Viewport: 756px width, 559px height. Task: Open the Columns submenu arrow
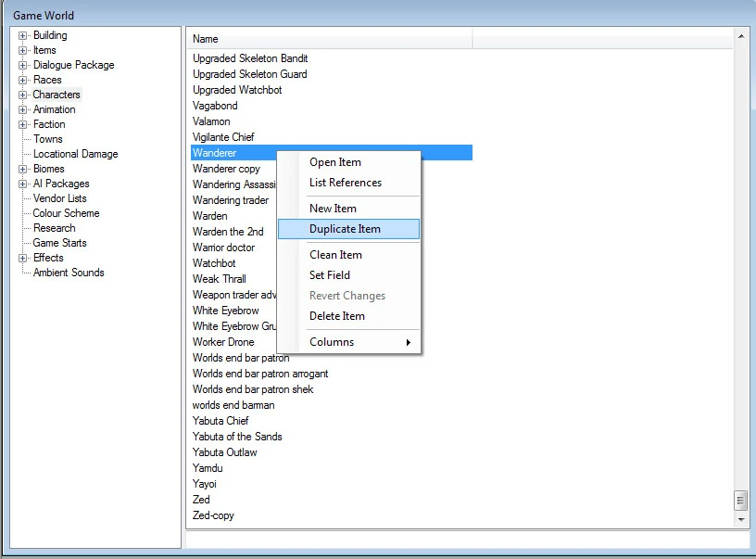click(x=408, y=342)
